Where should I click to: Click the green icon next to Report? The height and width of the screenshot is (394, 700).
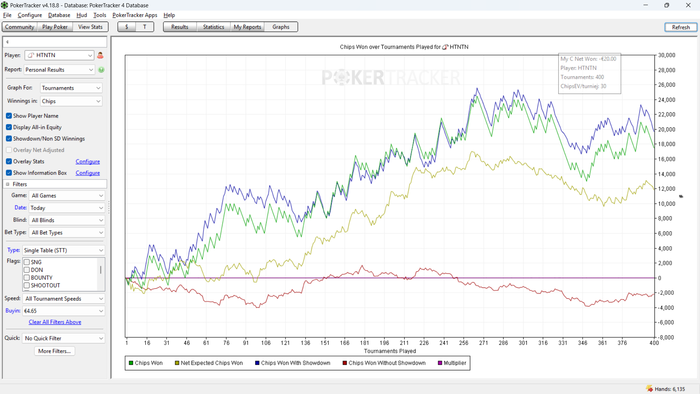(101, 70)
